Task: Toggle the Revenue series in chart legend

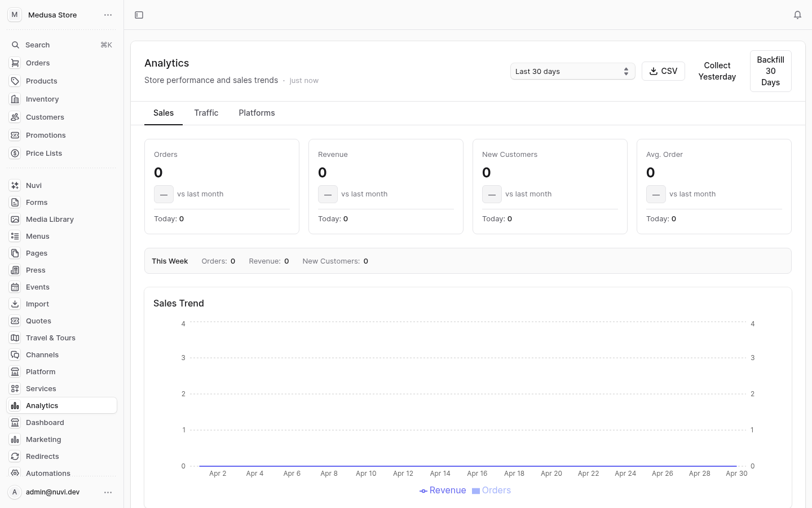Action: (443, 491)
